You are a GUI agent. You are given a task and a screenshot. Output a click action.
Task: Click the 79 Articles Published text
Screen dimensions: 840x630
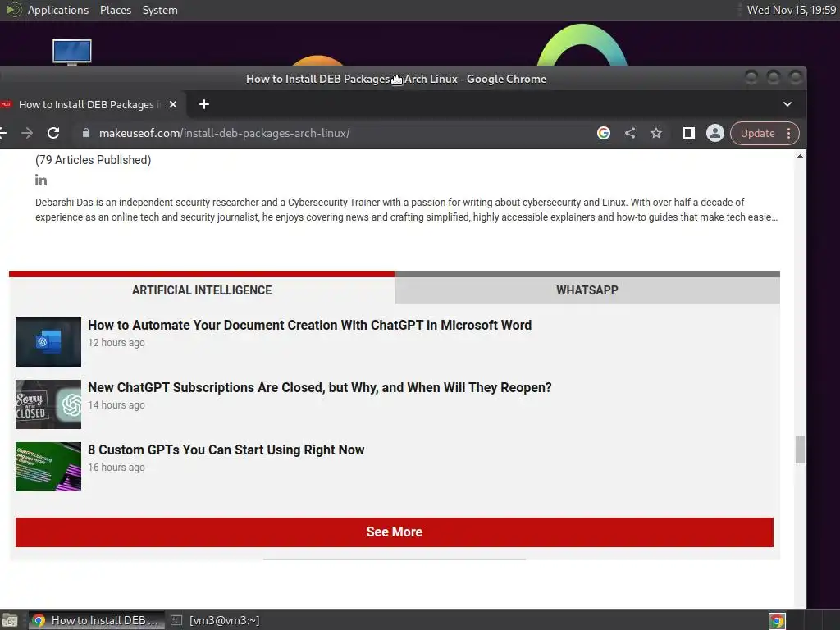pos(94,160)
